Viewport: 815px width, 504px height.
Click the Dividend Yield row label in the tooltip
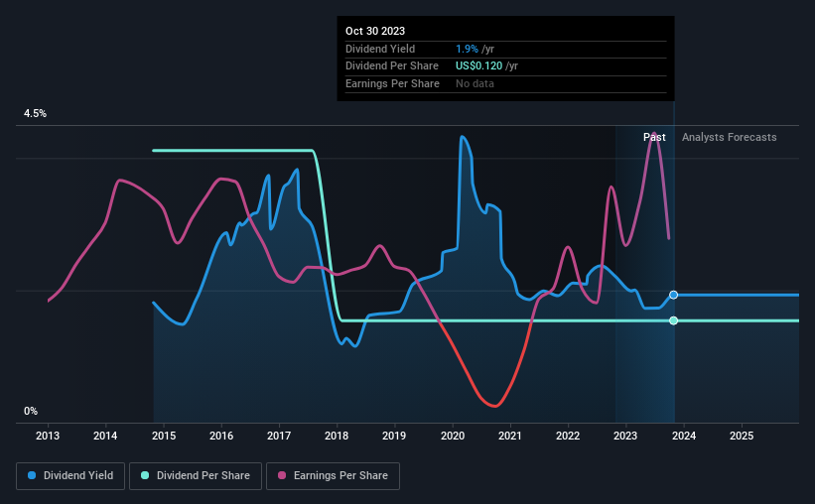380,49
